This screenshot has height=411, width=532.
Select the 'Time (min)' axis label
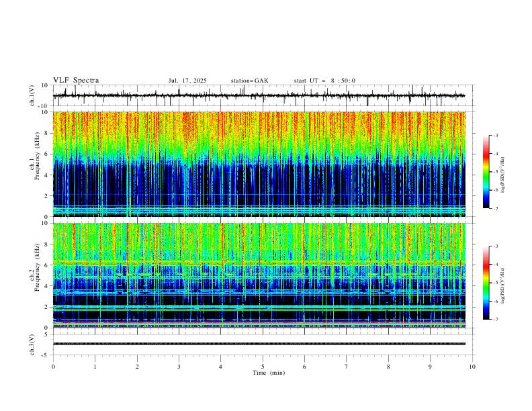[269, 373]
